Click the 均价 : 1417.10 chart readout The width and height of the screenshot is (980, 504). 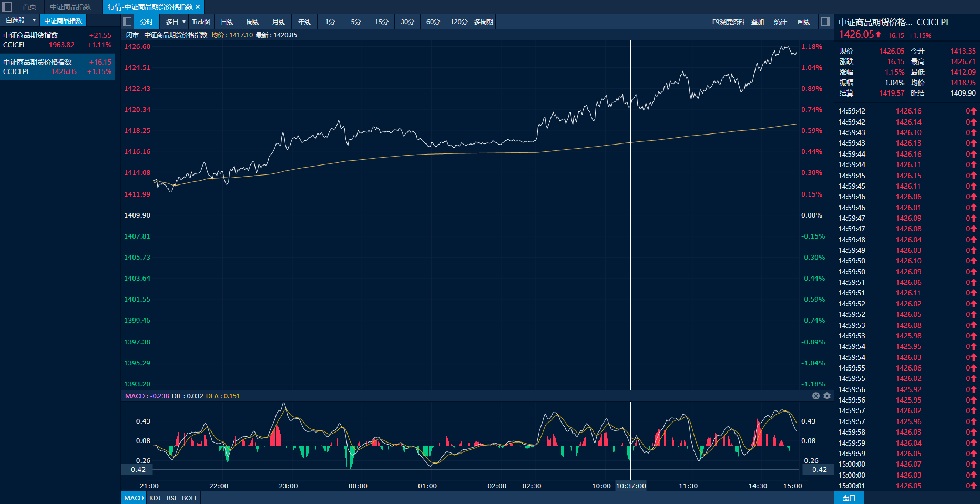pos(232,35)
